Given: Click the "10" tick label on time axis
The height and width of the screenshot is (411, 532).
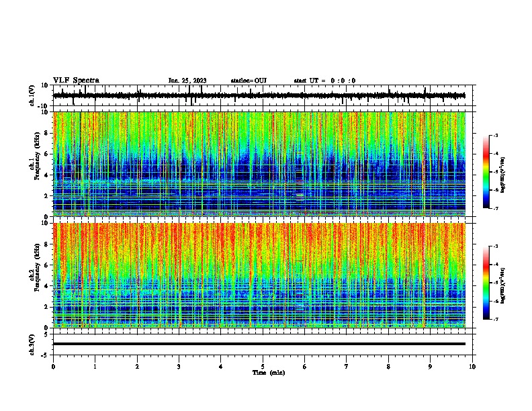Looking at the screenshot, I should click(472, 367).
